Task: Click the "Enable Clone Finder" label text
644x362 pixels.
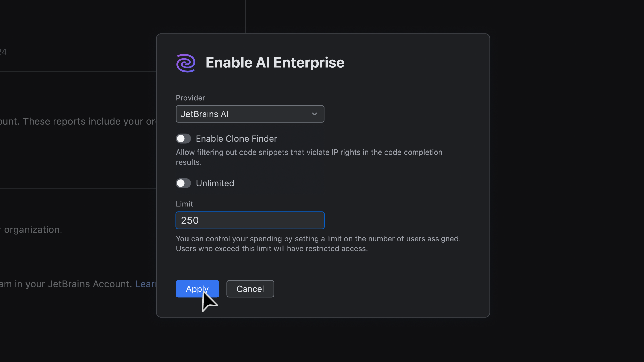Action: pyautogui.click(x=236, y=139)
